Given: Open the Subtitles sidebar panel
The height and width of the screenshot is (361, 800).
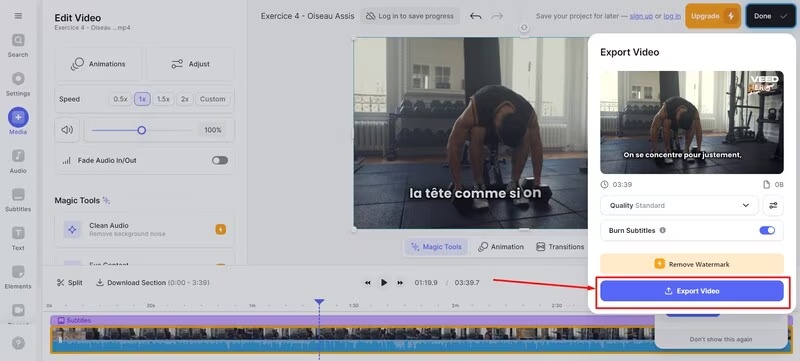Looking at the screenshot, I should [18, 200].
